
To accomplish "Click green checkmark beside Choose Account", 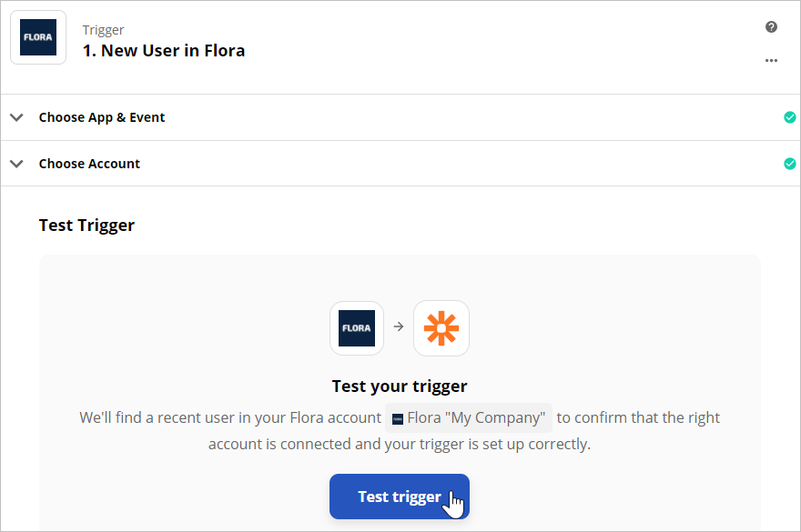I will point(790,164).
